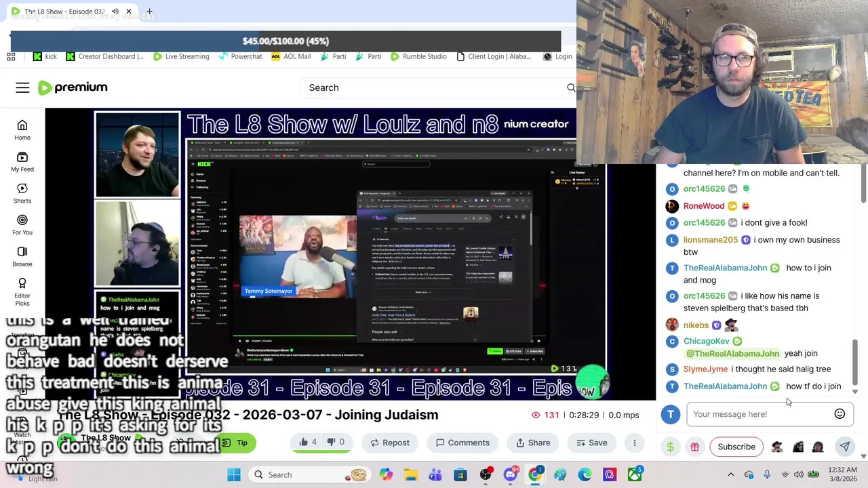Viewport: 868px width, 488px height.
Task: Open the Windows Start menu
Action: click(234, 474)
